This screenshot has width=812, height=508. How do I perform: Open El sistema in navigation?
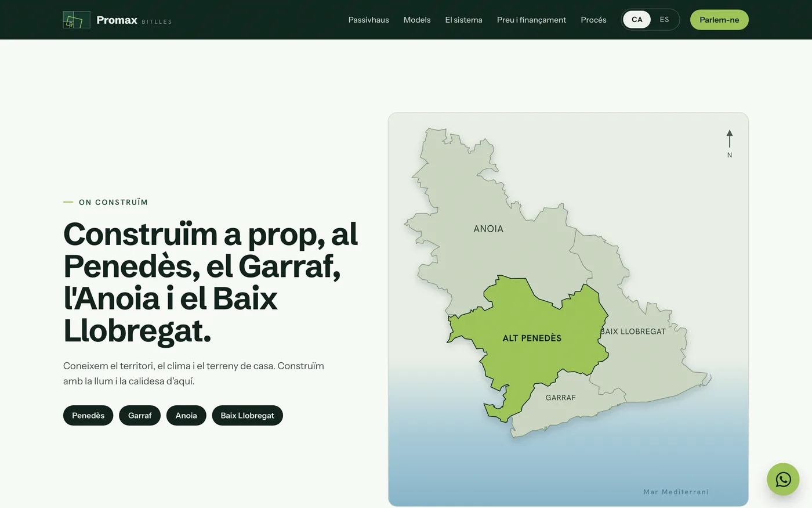click(463, 20)
